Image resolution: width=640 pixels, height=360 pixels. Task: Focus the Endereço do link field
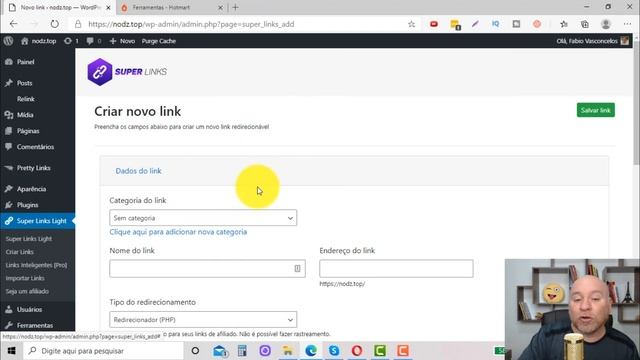coord(396,269)
